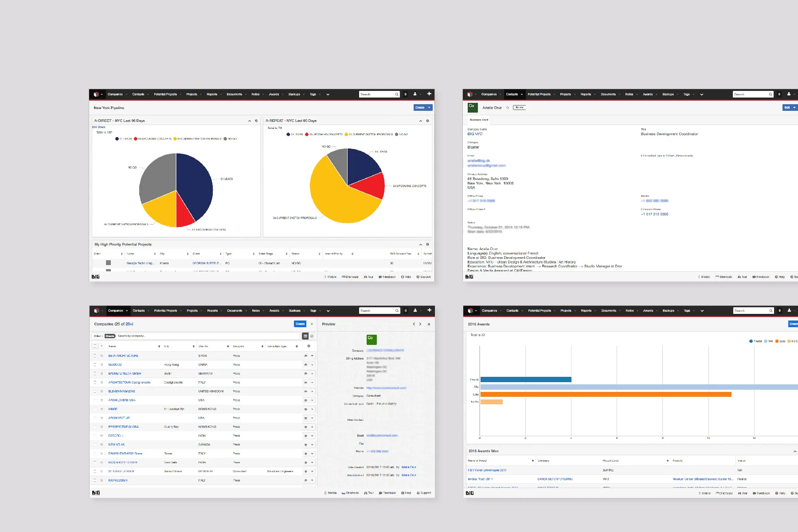Image resolution: width=798 pixels, height=532 pixels.
Task: Click Support in Companies window footer
Action: tap(424, 493)
